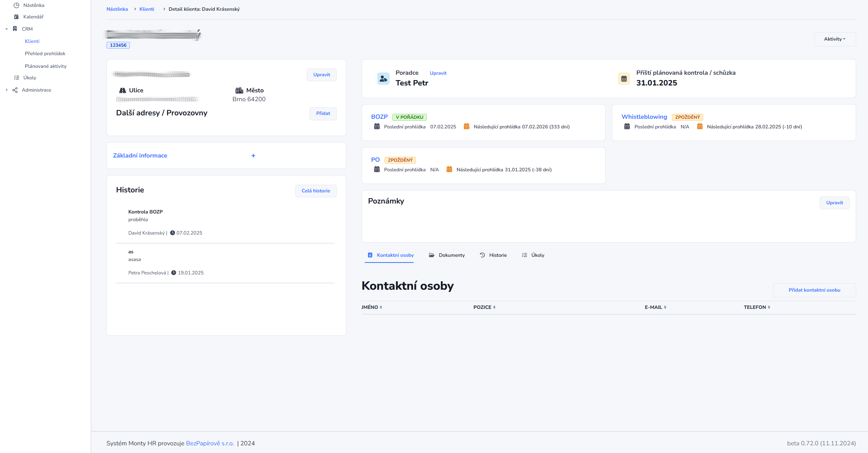This screenshot has width=868, height=453.
Task: Click the Kalendář calendar icon in sidebar
Action: click(x=16, y=17)
